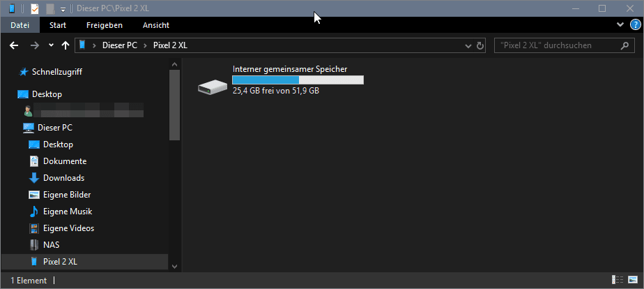The width and height of the screenshot is (644, 289).
Task: Switch to the Ansicht ribbon tab
Action: [156, 25]
